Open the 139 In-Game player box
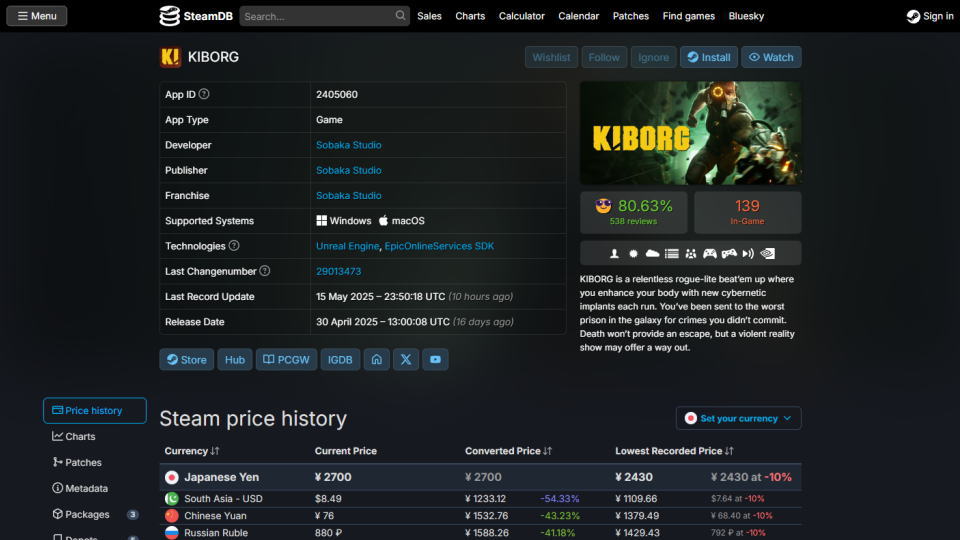This screenshot has width=960, height=540. coord(747,212)
